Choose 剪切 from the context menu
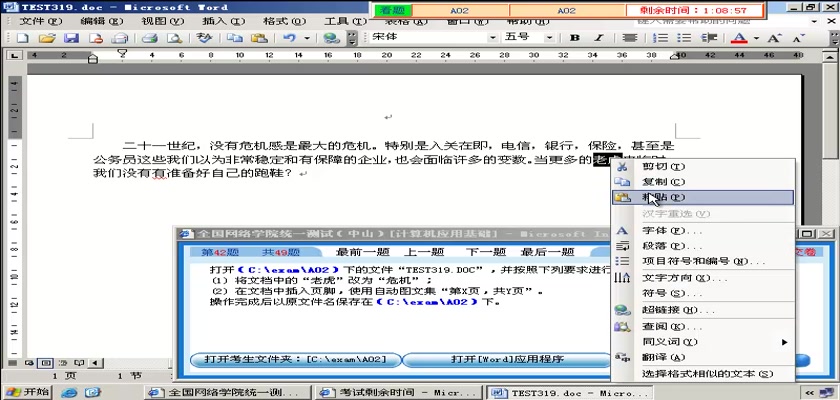Viewport: 840px width, 400px height. point(702,167)
